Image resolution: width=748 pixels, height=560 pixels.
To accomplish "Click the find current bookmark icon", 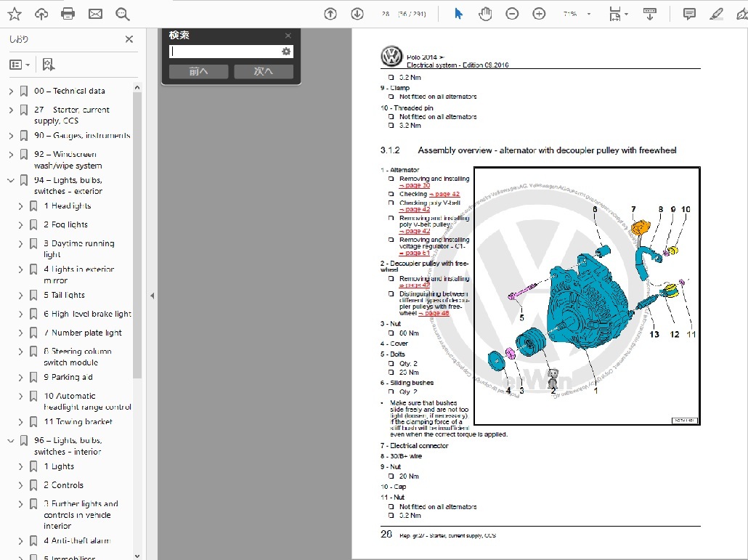I will click(48, 65).
